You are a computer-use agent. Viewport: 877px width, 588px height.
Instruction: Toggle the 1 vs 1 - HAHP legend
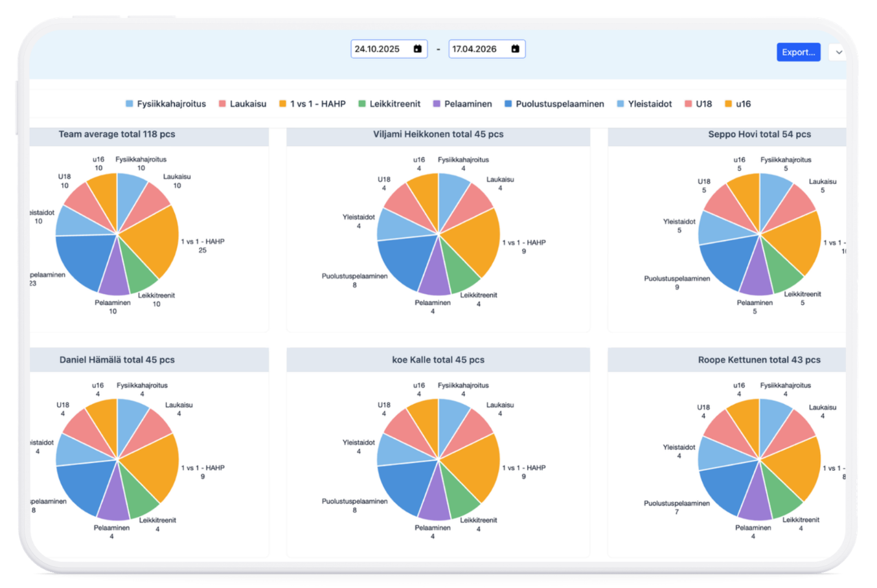pyautogui.click(x=312, y=104)
